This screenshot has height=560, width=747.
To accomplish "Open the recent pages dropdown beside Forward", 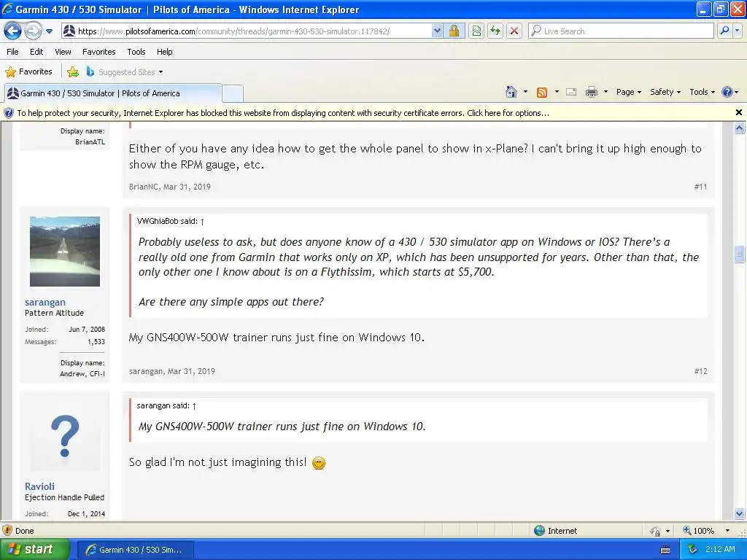I will [x=49, y=31].
